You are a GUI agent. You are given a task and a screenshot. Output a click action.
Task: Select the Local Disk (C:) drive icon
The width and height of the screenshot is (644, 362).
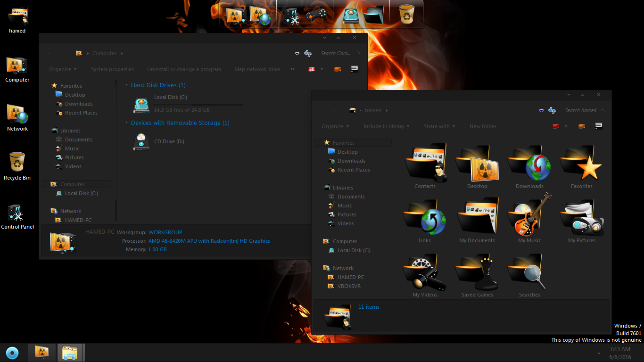[141, 105]
